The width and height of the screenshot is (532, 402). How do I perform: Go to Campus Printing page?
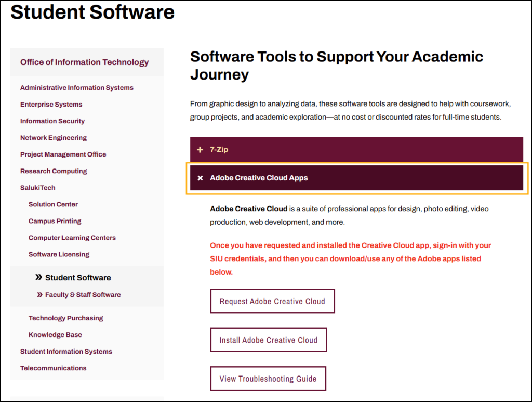click(55, 221)
